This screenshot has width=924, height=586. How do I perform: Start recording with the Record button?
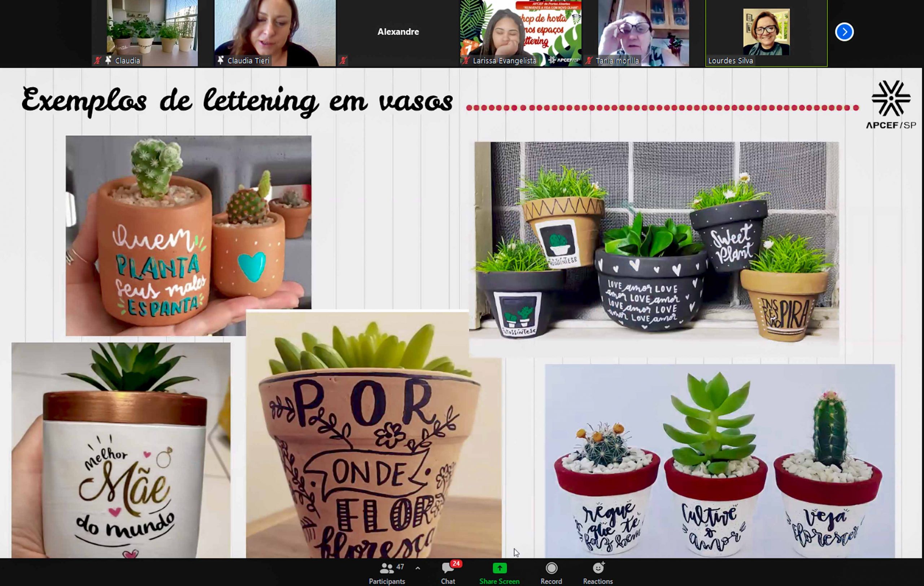coord(551,568)
